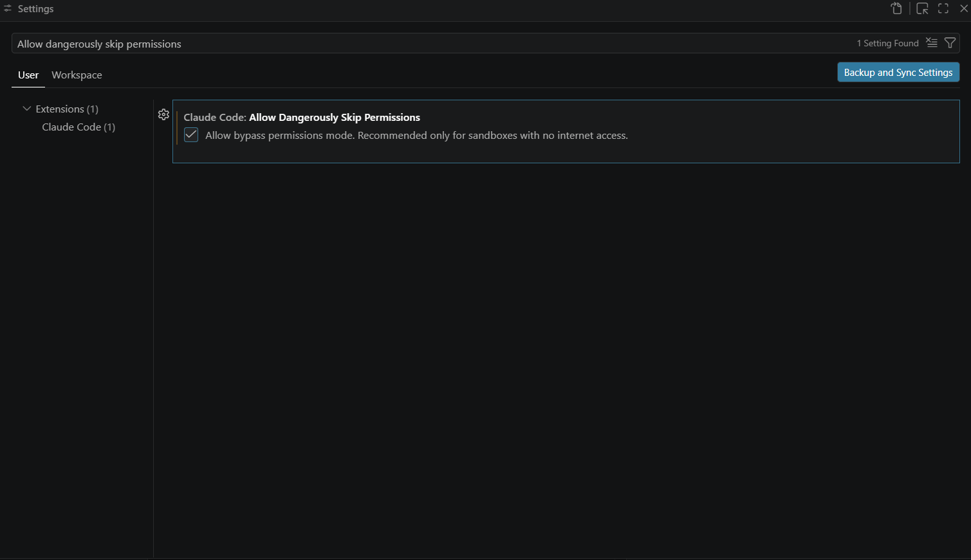The image size is (971, 560).
Task: Close the Settings panel with the X
Action: click(964, 8)
